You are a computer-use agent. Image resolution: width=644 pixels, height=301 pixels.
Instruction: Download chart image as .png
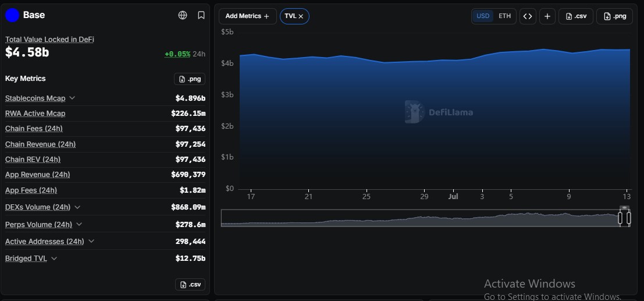(614, 16)
